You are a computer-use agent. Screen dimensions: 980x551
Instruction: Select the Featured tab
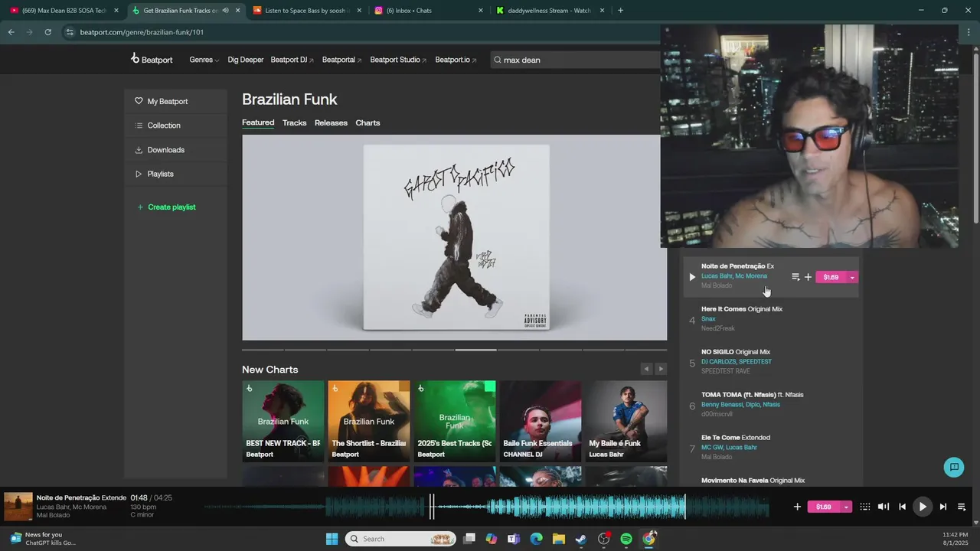click(258, 122)
